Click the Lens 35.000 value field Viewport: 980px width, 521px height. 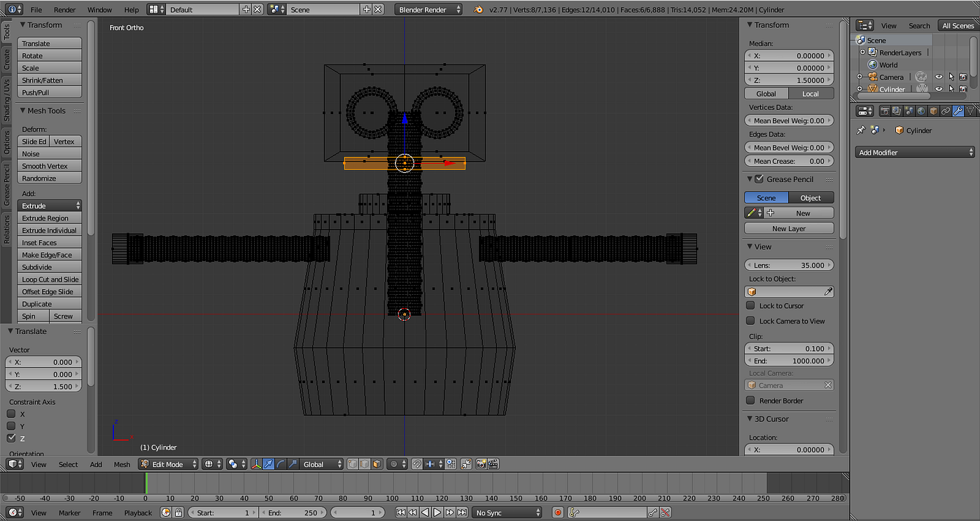[789, 265]
